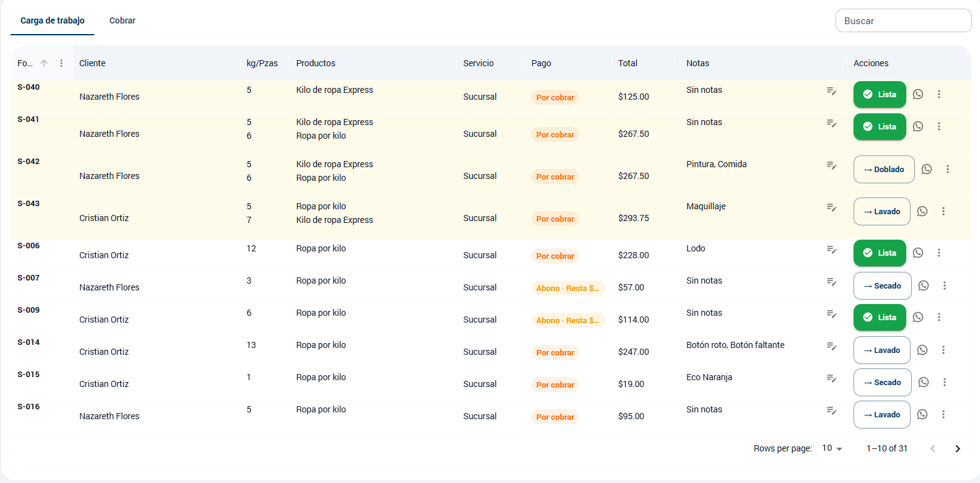980x483 pixels.
Task: Move order S-007 to Secado
Action: point(882,285)
